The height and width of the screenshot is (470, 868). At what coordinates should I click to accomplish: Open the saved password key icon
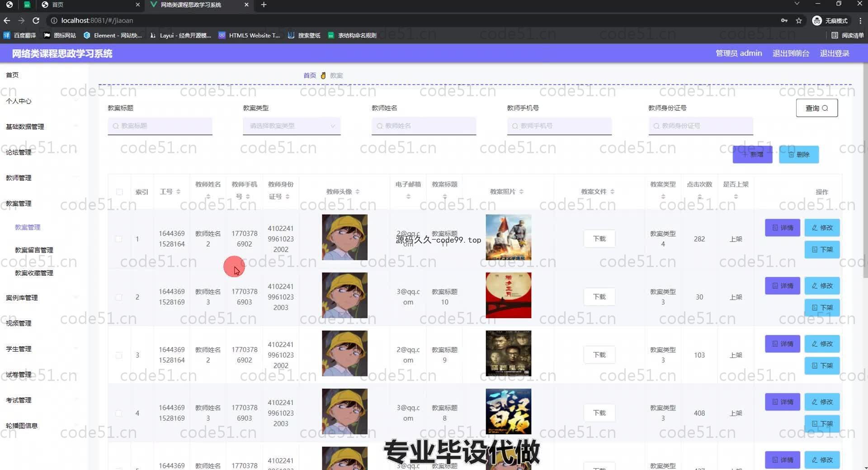point(784,20)
